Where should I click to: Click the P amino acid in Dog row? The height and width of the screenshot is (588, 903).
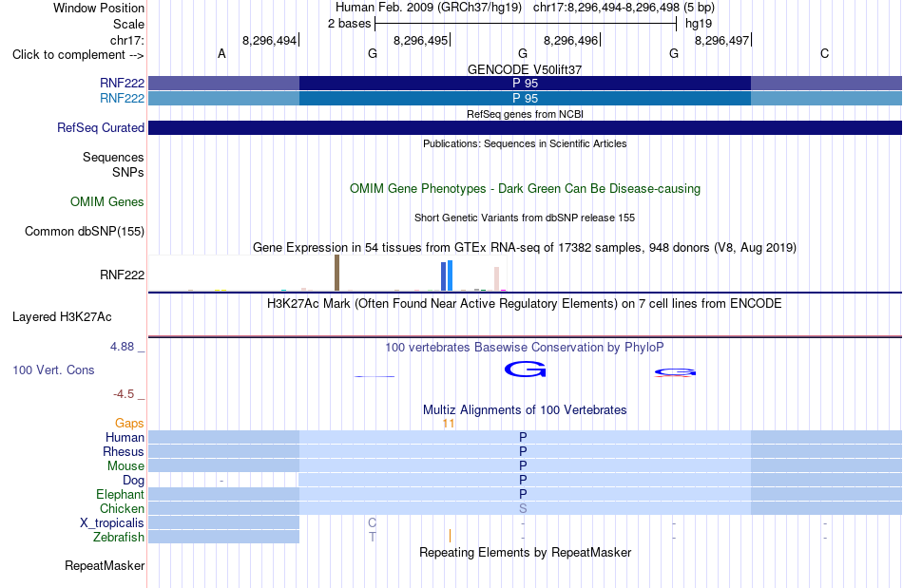[x=523, y=480]
